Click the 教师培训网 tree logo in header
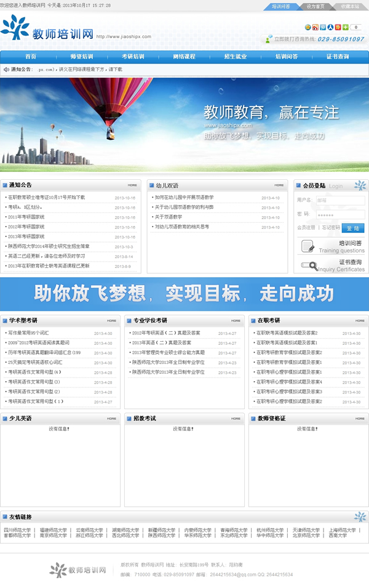This screenshot has height=588, width=369. (16, 29)
